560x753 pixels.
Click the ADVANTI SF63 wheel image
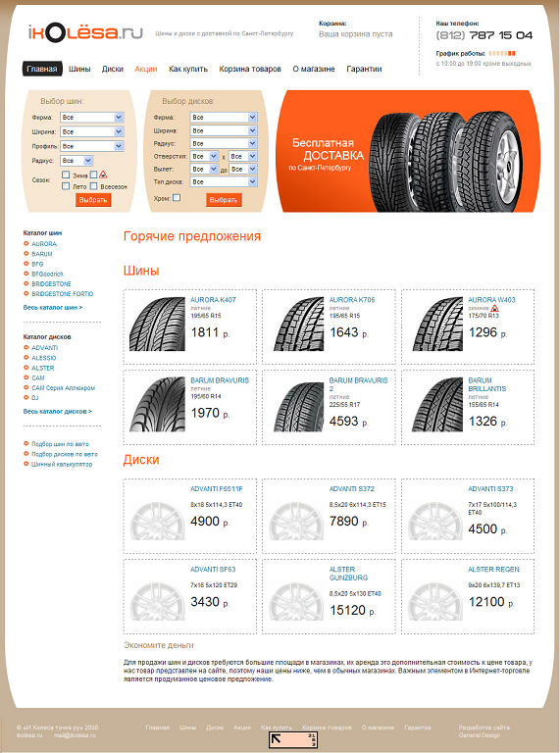click(158, 601)
